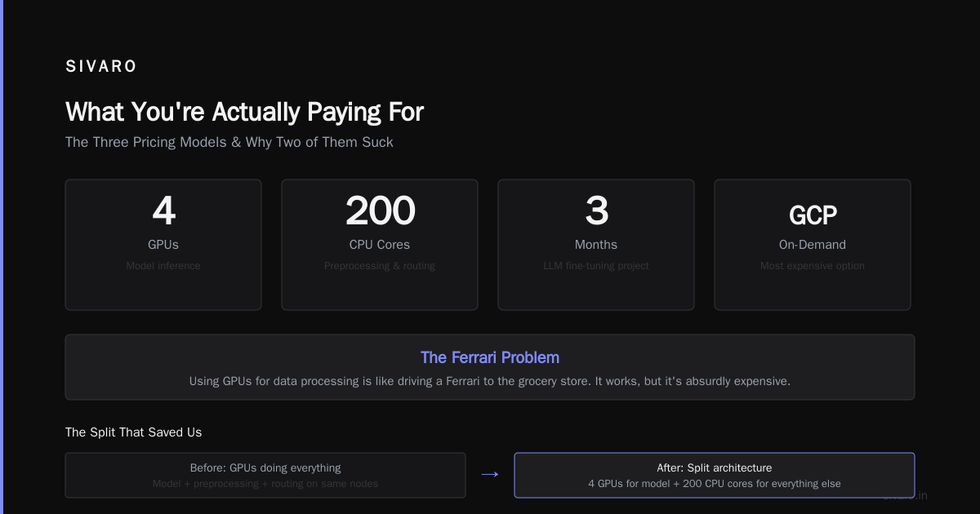Image resolution: width=980 pixels, height=514 pixels.
Task: Click the arrow between Before and After
Action: pyautogui.click(x=490, y=475)
